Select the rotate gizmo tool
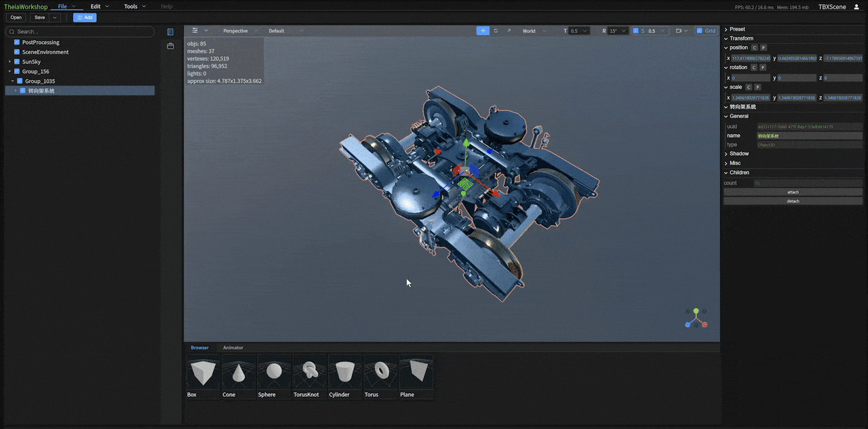This screenshot has height=429, width=868. tap(496, 30)
